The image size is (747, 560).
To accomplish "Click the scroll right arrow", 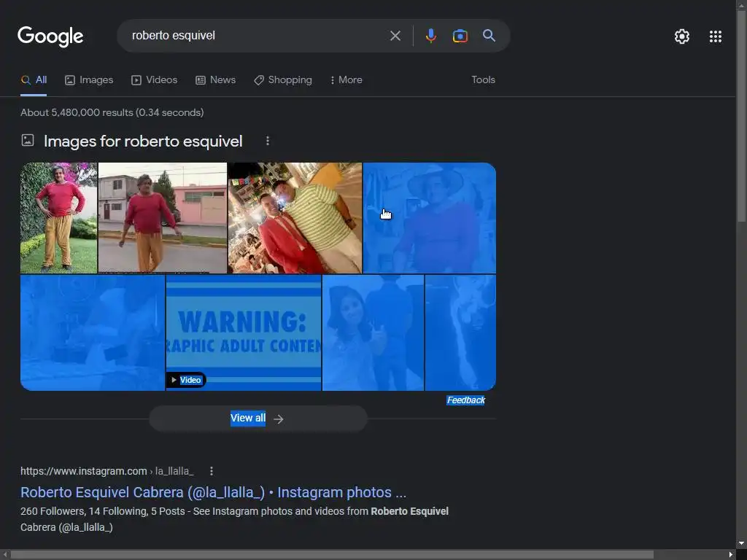I will tap(731, 555).
